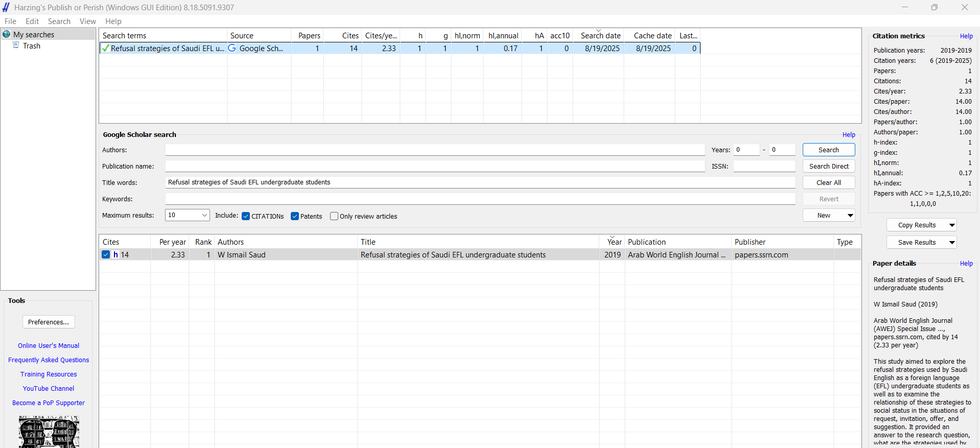Image resolution: width=980 pixels, height=448 pixels.
Task: Sort results by Year column header
Action: [x=612, y=242]
